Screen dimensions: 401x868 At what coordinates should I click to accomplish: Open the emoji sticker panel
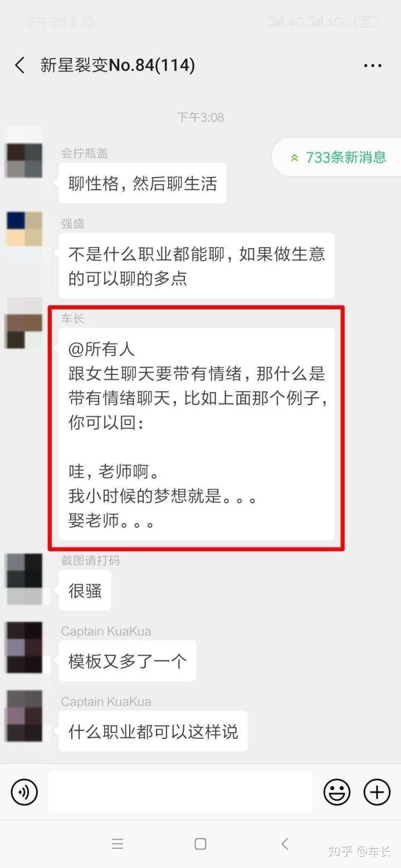[x=337, y=791]
